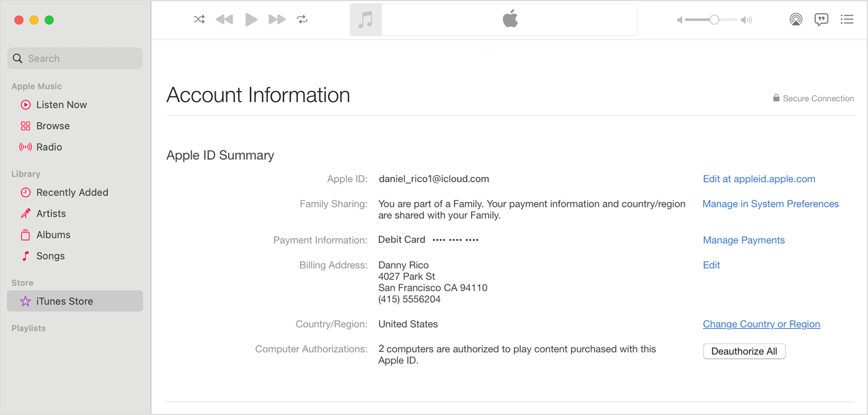This screenshot has width=868, height=415.
Task: Show lyrics using the speech bubble icon
Action: [x=821, y=19]
